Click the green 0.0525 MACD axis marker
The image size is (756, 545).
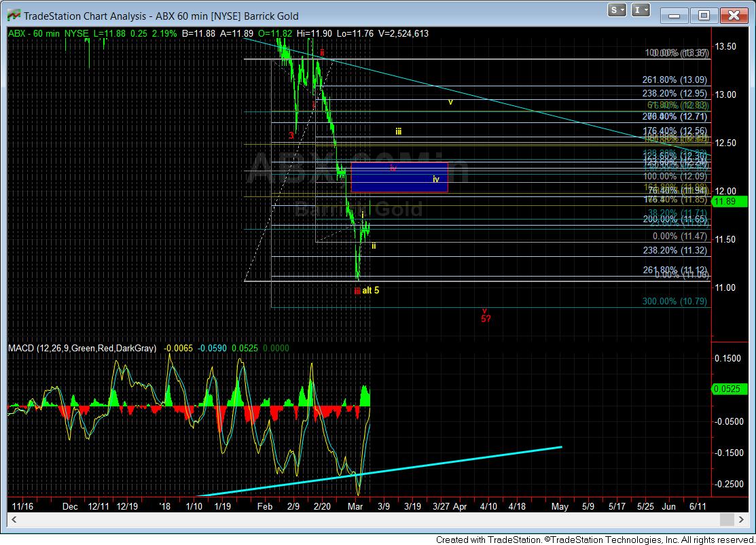(x=729, y=389)
